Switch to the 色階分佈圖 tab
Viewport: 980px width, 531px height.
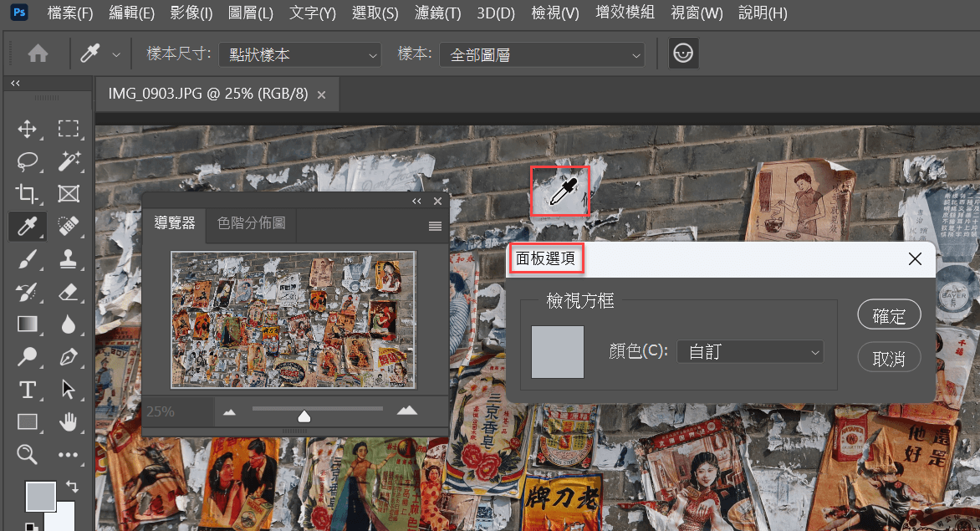251,223
